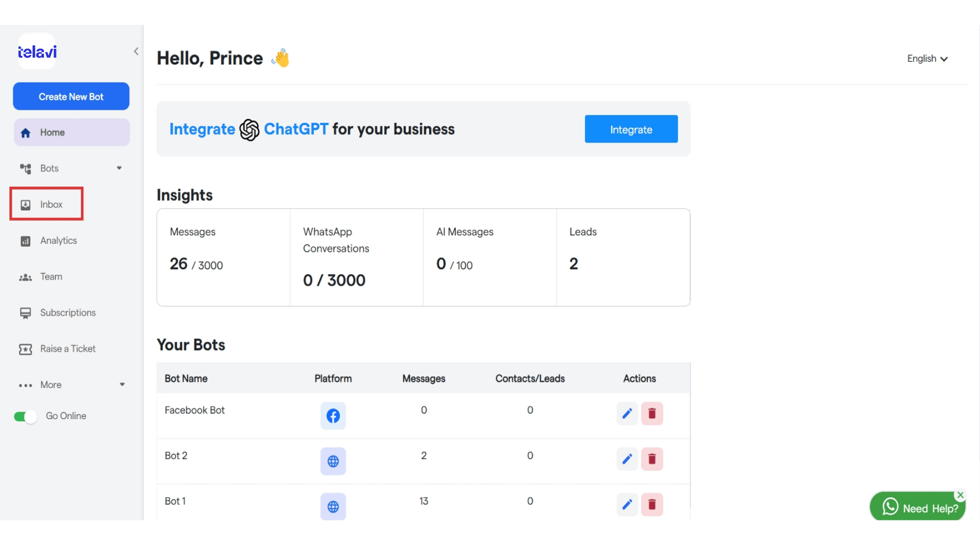Click the Facebook platform icon
This screenshot has width=980, height=553.
coord(333,416)
